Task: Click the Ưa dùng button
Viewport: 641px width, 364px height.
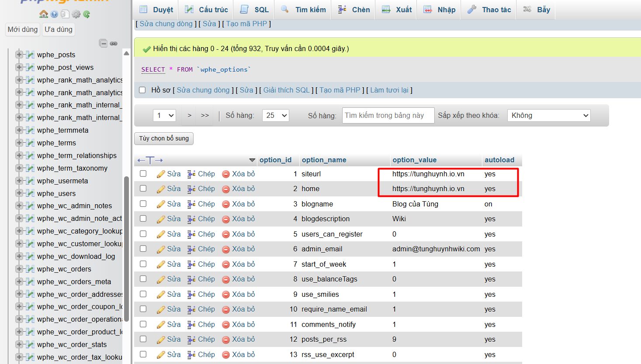Action: pyautogui.click(x=58, y=29)
